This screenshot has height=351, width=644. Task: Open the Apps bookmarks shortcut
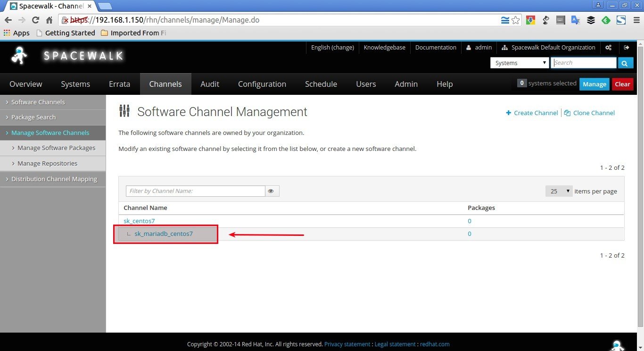point(17,33)
